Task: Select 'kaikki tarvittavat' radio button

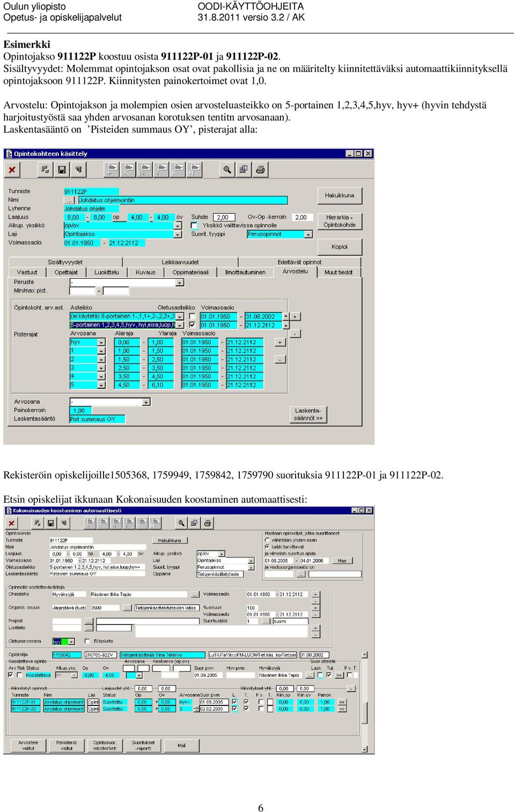Action: pyautogui.click(x=267, y=547)
